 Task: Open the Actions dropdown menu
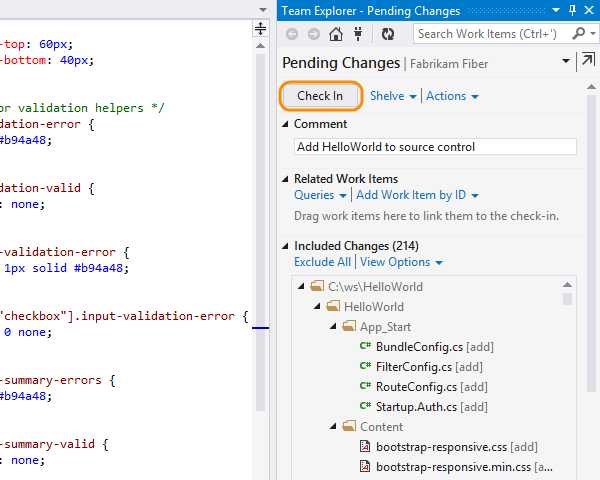452,96
